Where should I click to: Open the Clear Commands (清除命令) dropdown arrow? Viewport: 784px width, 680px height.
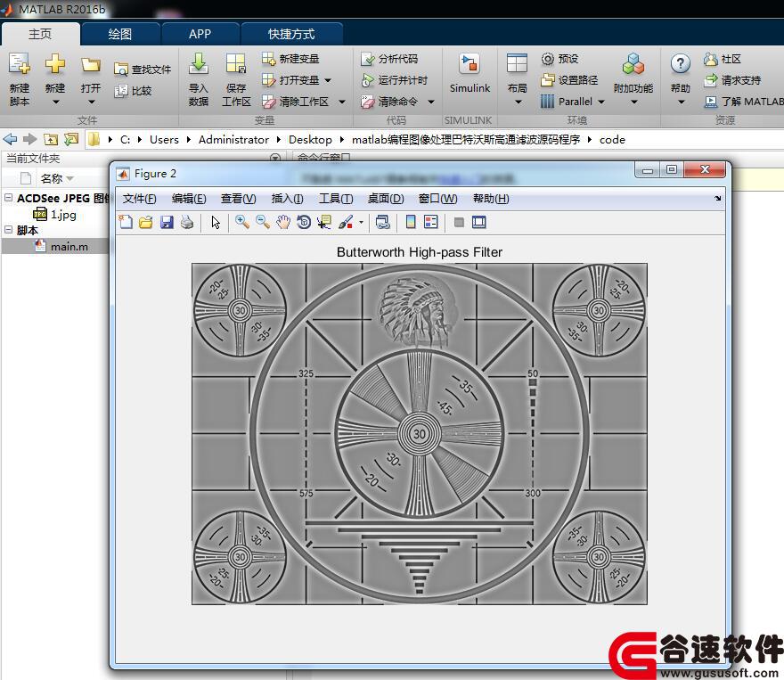(x=431, y=102)
